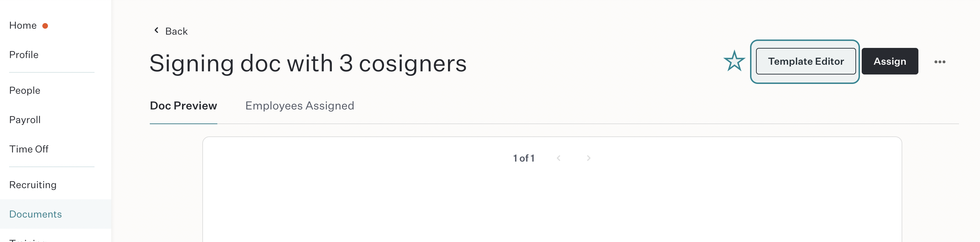Open Time Off from the sidebar
The height and width of the screenshot is (242, 980).
click(x=29, y=149)
